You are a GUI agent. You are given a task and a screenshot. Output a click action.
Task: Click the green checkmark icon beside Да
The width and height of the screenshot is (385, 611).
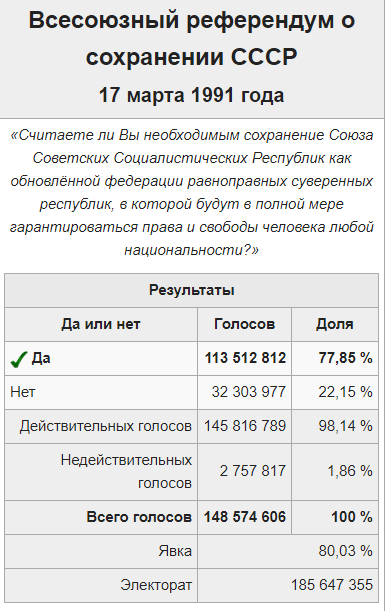[19, 359]
